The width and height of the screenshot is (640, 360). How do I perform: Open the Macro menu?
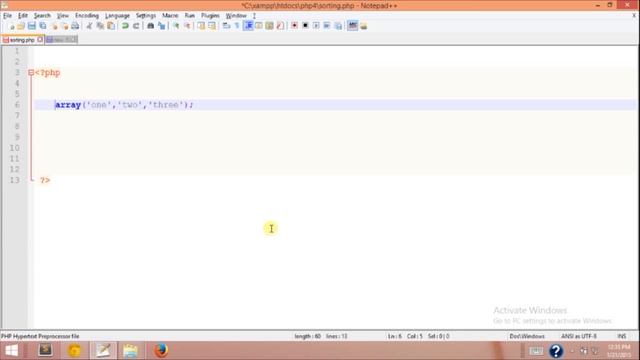(x=170, y=16)
